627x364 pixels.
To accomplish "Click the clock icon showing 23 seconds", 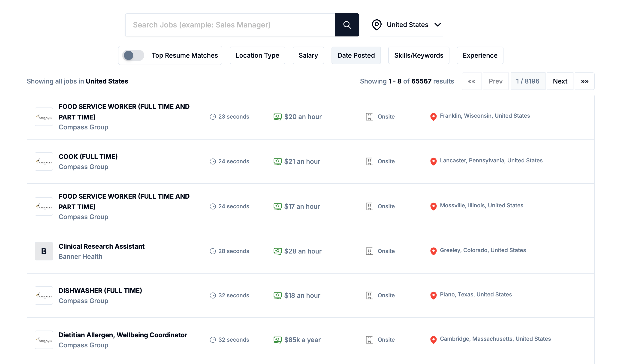I will (213, 116).
